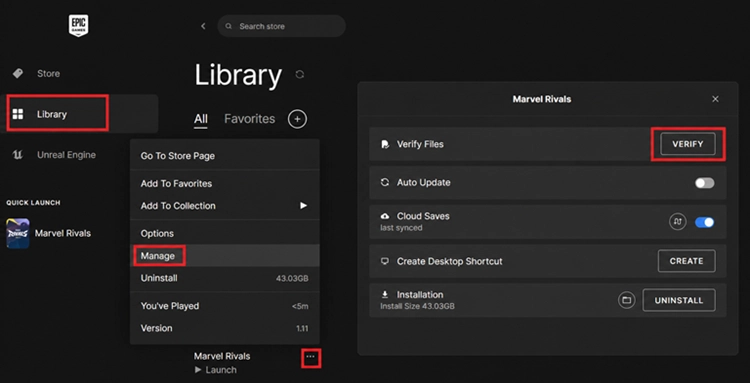Click the Marvel Rivals library title
750x383 pixels.
(222, 356)
